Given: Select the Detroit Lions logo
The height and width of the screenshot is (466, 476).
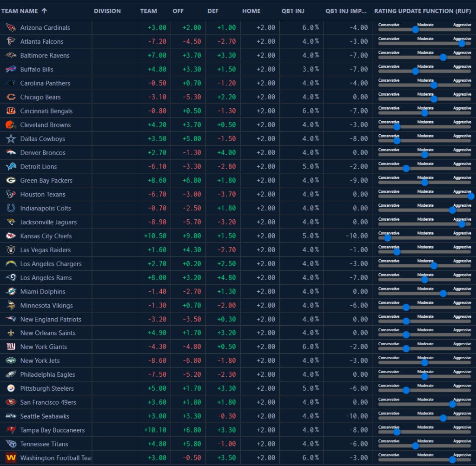Looking at the screenshot, I should [x=11, y=166].
